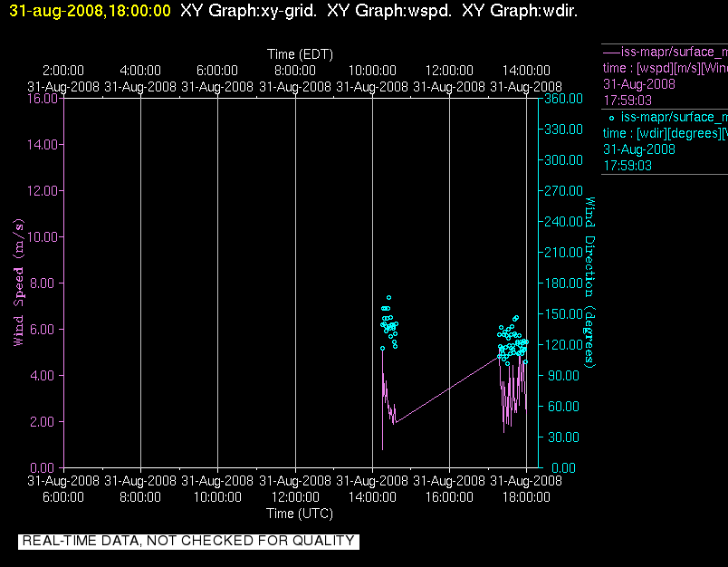Click the 90.00 wind direction tick label

pos(563,375)
